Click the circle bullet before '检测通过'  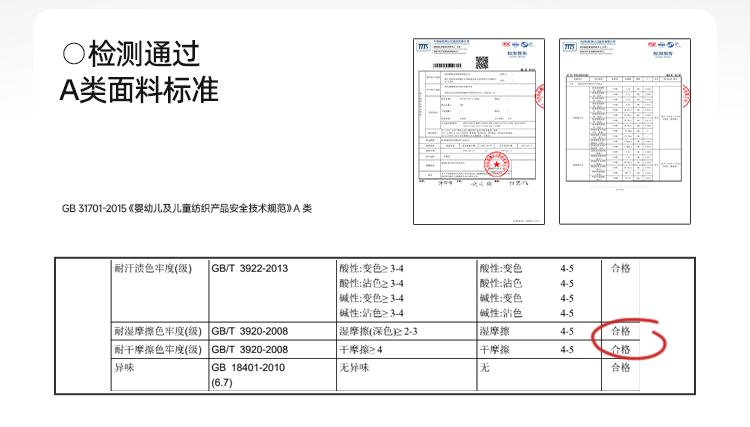coord(74,54)
